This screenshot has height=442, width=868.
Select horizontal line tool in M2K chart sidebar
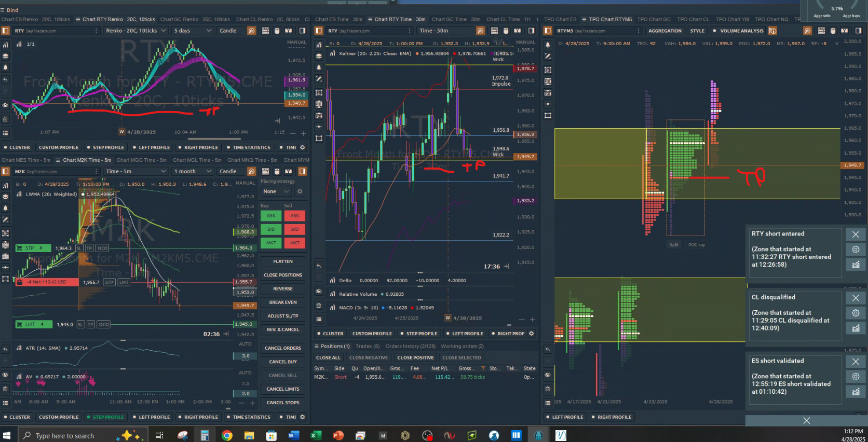pyautogui.click(x=6, y=267)
